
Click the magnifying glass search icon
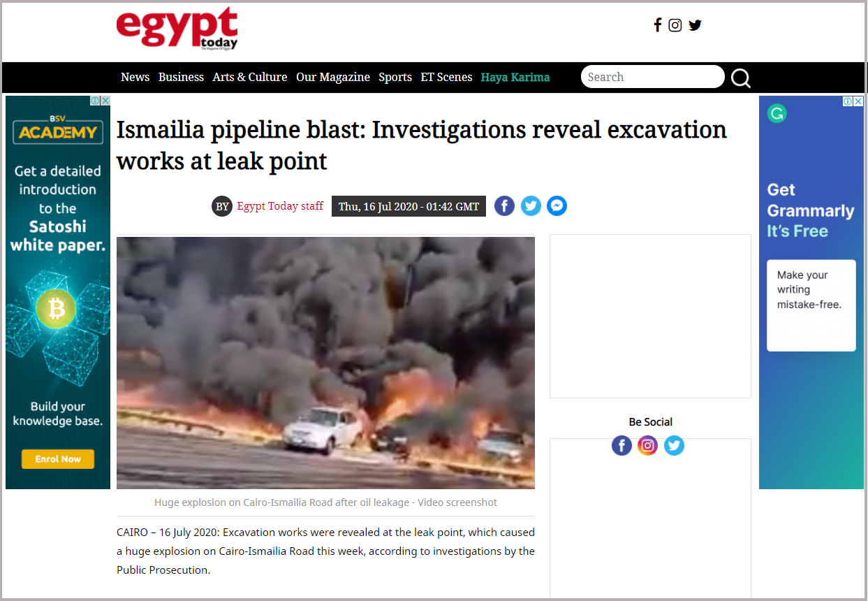point(741,78)
